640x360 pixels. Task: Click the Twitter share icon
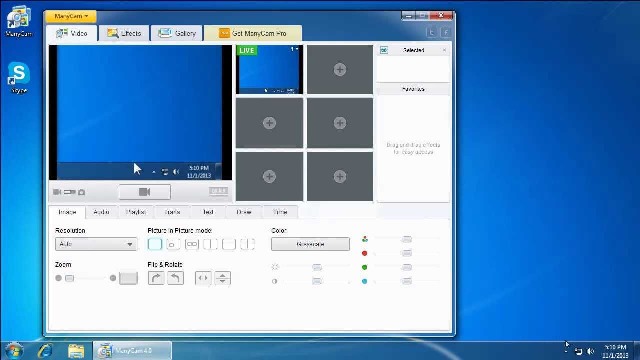pos(431,32)
